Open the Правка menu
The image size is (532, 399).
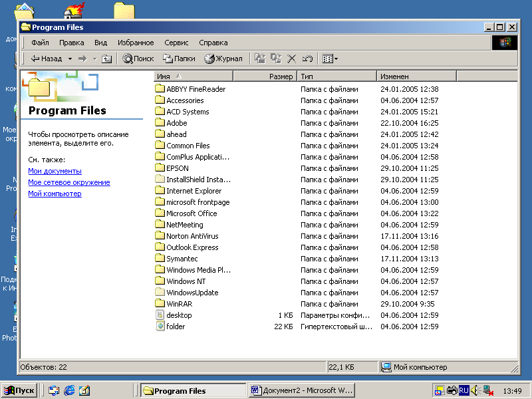click(x=72, y=43)
